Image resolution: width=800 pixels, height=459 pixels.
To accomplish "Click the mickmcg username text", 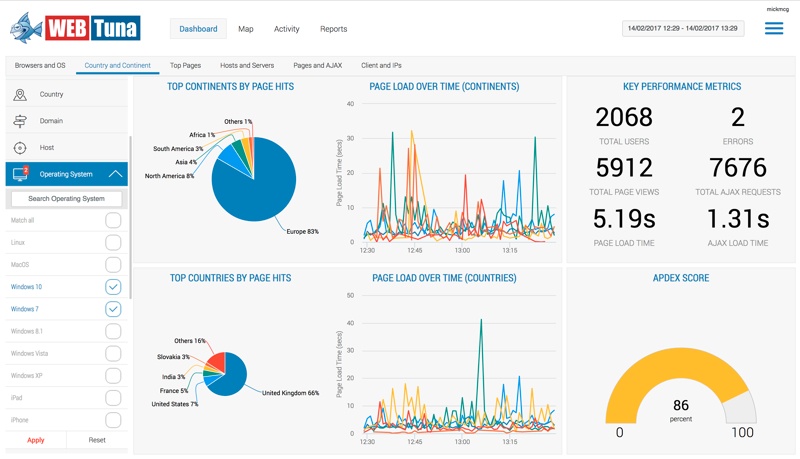I will [778, 9].
